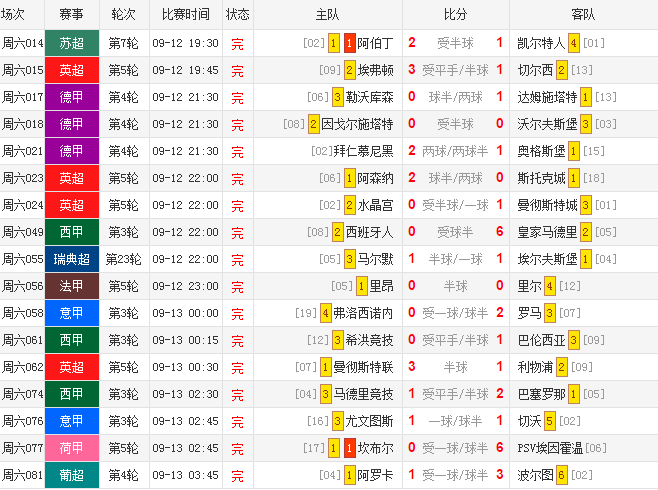This screenshot has height=490, width=658.
Task: Click Frosinone's yellow card badge showing 4
Action: point(326,313)
